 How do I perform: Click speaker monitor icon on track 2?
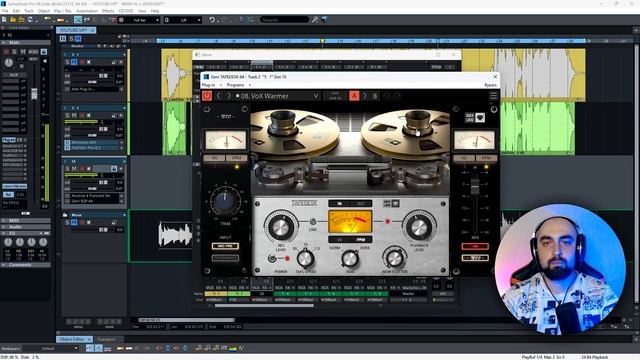(x=89, y=116)
